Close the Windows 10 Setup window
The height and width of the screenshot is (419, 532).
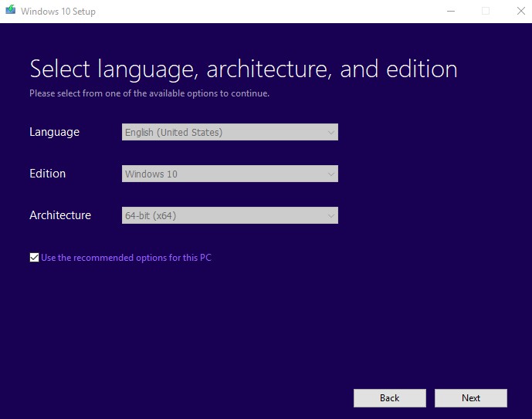point(520,11)
